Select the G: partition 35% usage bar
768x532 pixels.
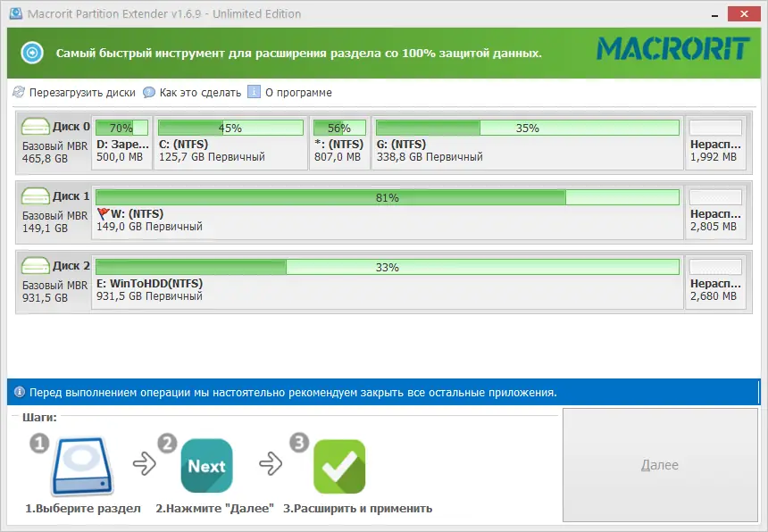[528, 128]
